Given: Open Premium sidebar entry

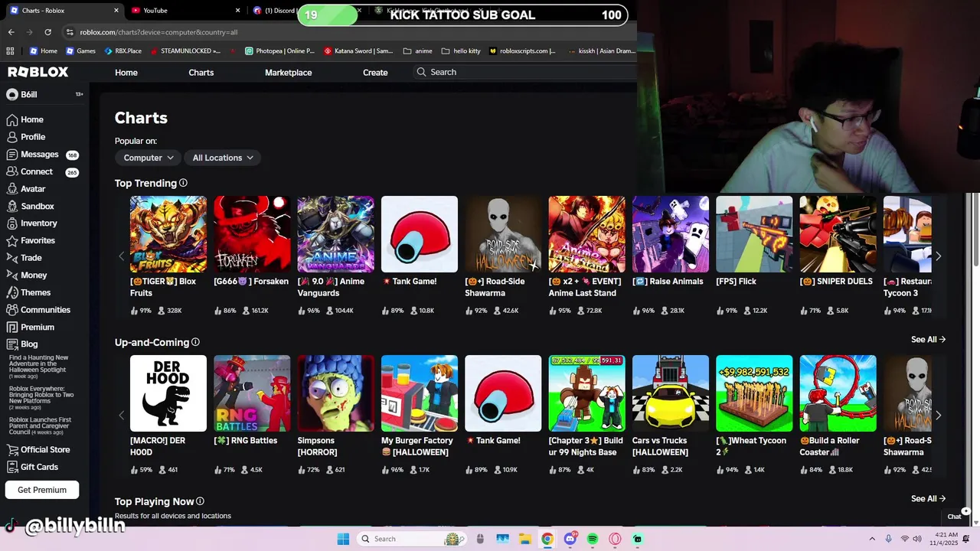Looking at the screenshot, I should (31, 327).
